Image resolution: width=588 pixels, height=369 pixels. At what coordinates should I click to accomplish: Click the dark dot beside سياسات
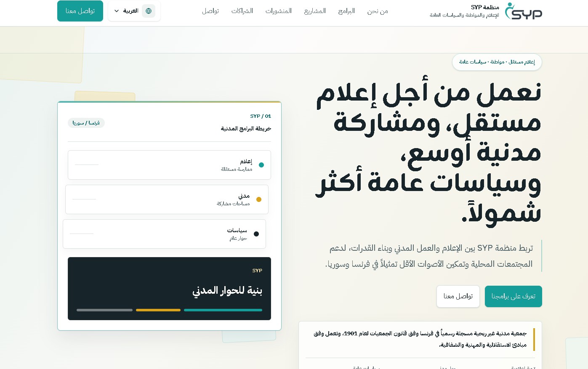(256, 234)
